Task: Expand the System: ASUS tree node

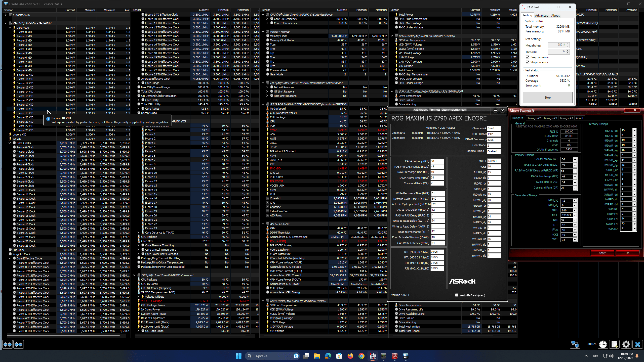Action: (6, 15)
